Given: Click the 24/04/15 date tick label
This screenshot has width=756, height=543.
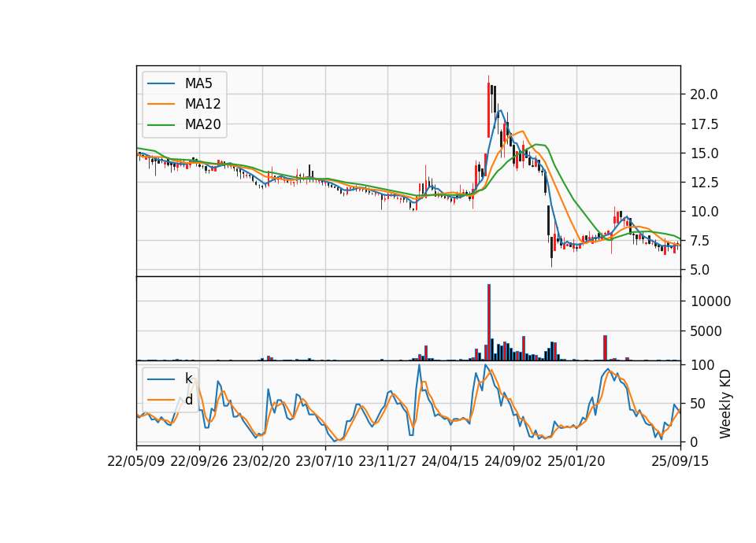Looking at the screenshot, I should click(450, 461).
